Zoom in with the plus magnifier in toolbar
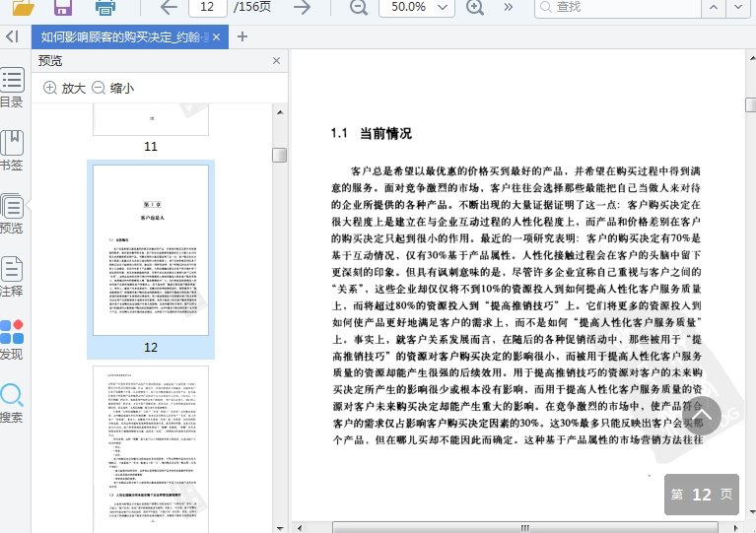The width and height of the screenshot is (756, 533). (475, 7)
